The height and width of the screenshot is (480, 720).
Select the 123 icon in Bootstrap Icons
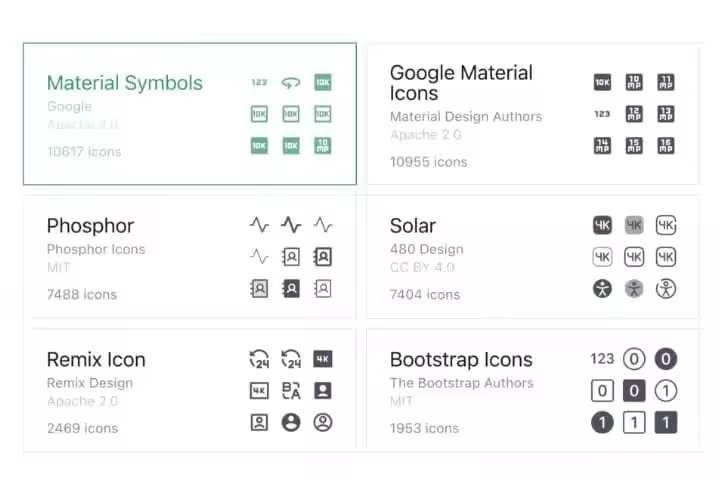pos(602,359)
